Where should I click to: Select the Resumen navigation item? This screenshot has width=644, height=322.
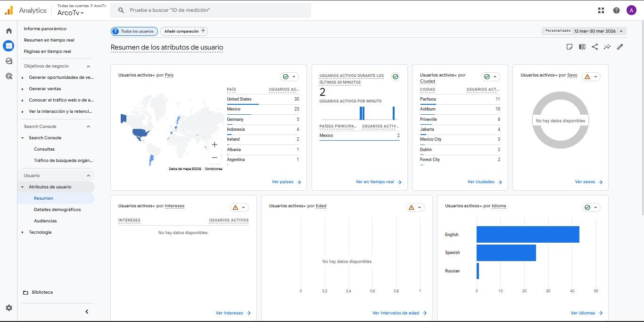pyautogui.click(x=57, y=198)
